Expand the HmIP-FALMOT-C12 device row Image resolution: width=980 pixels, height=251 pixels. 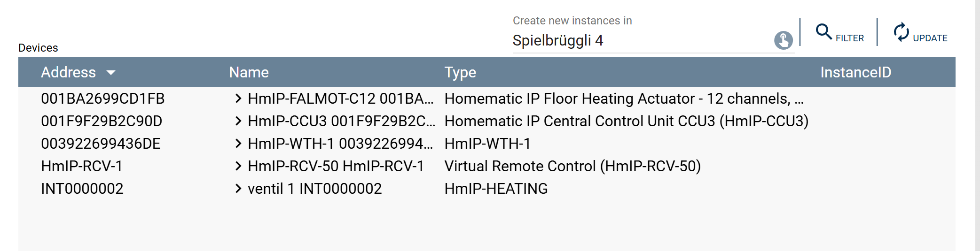(x=238, y=99)
